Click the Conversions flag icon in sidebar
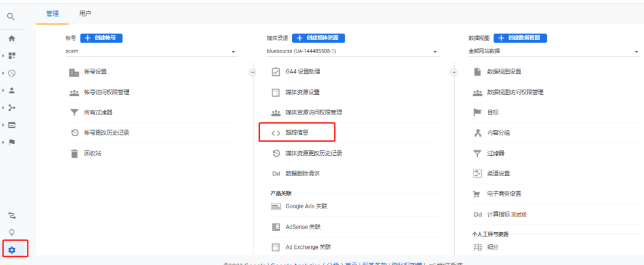644x265 pixels. click(12, 142)
